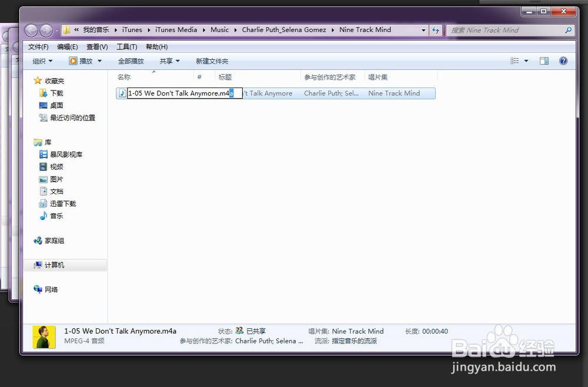Open the view options dropdown arrow

click(x=526, y=61)
